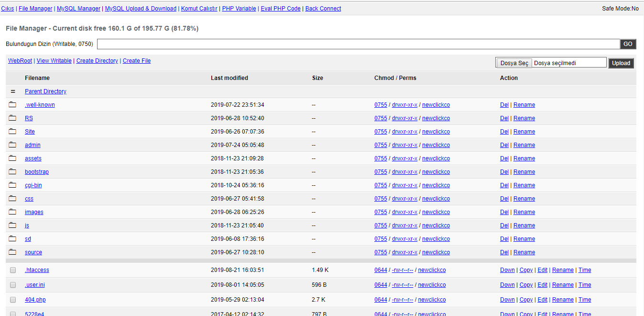Viewport: 644px width, 316px height.
Task: Open the images folder
Action: [x=34, y=212]
